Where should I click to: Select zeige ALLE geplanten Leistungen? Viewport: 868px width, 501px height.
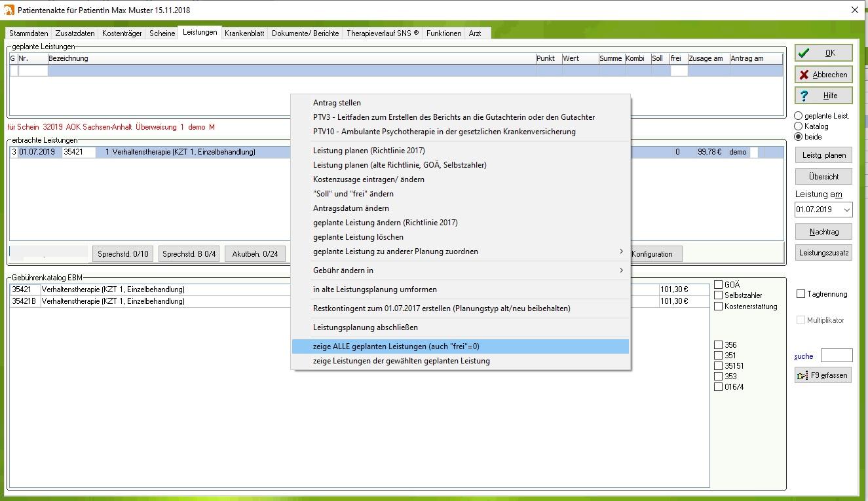pos(461,346)
